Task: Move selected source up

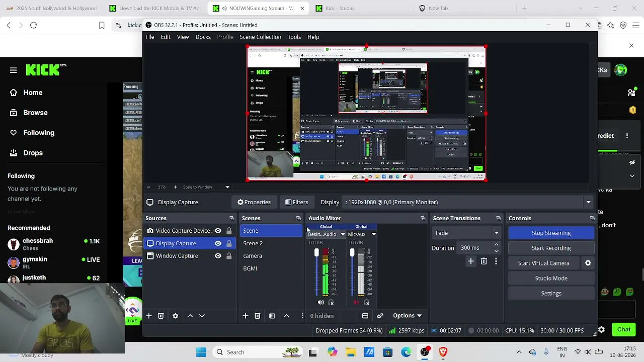Action: [x=190, y=316]
